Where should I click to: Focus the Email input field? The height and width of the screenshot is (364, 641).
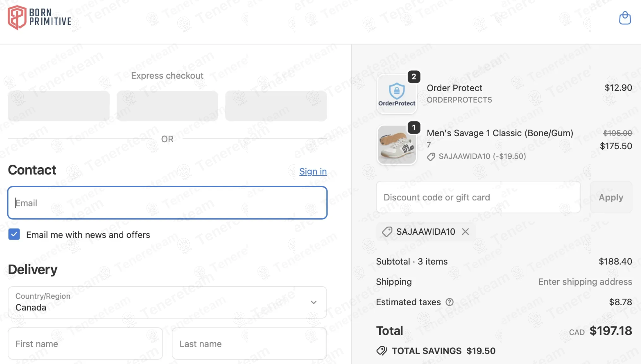point(167,203)
